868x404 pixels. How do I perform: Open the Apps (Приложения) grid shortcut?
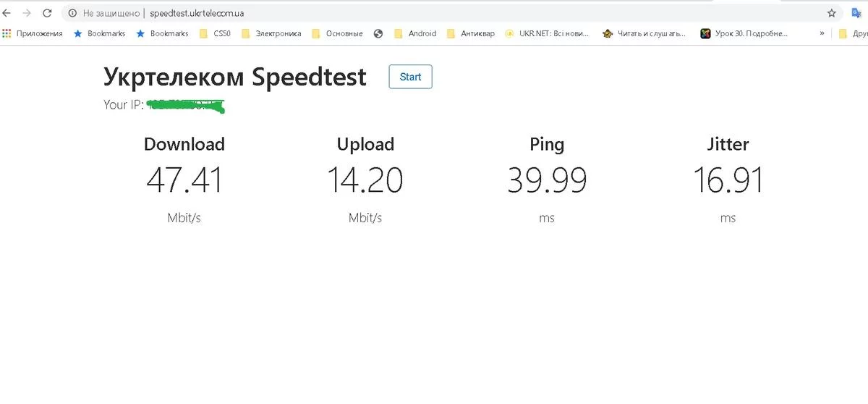point(33,33)
